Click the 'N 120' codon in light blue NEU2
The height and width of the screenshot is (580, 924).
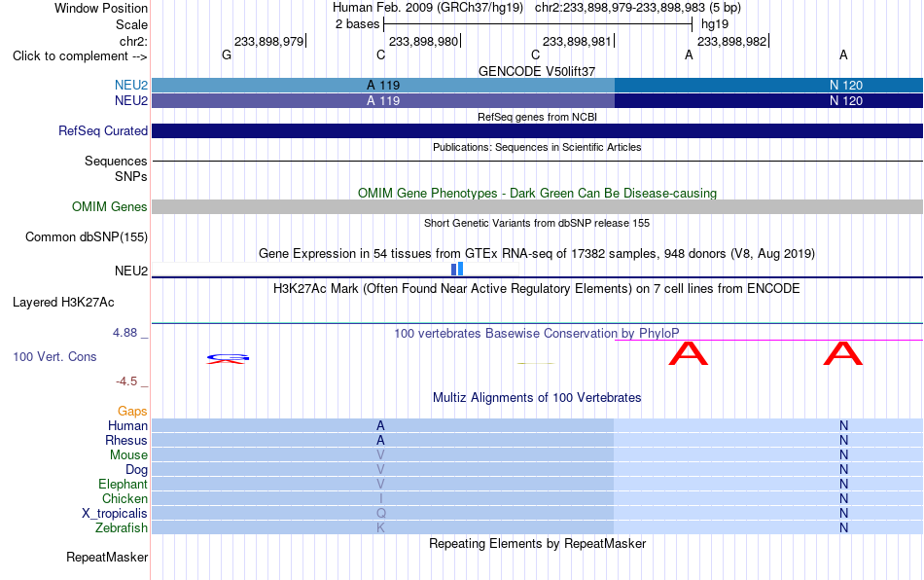[x=845, y=86]
